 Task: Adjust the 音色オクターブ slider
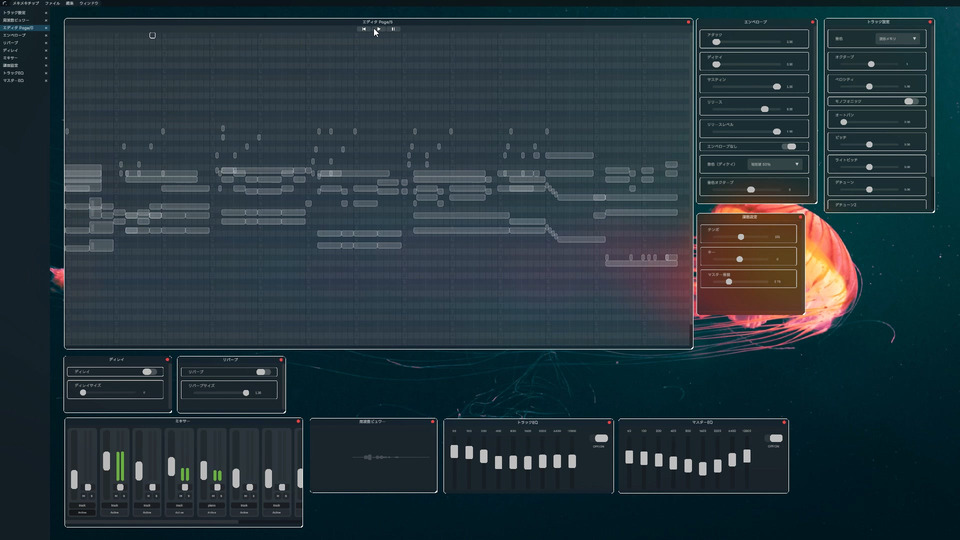(x=751, y=190)
